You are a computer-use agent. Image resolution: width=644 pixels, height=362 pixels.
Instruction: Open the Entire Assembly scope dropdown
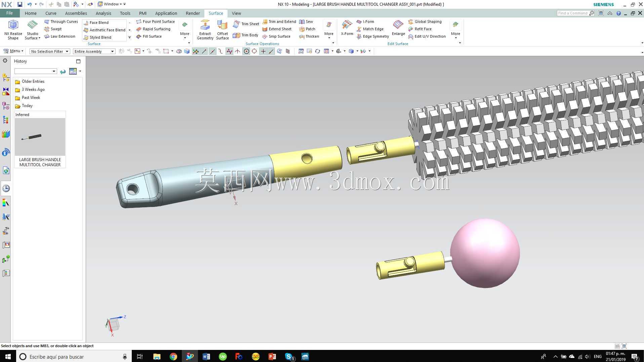click(x=94, y=51)
